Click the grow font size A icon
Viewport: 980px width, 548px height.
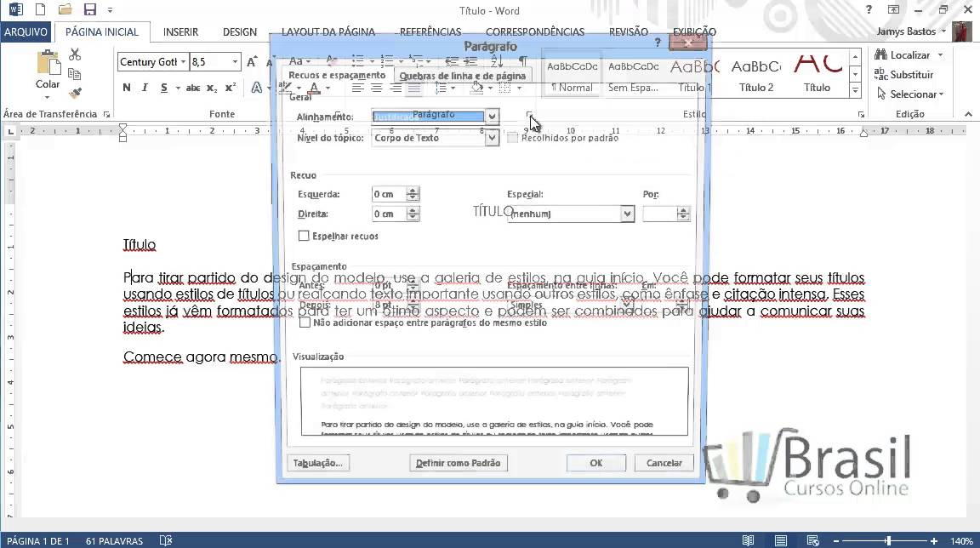click(251, 61)
